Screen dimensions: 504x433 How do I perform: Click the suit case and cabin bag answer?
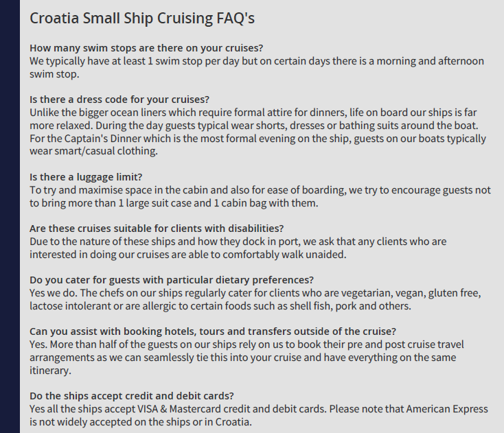pyautogui.click(x=260, y=196)
